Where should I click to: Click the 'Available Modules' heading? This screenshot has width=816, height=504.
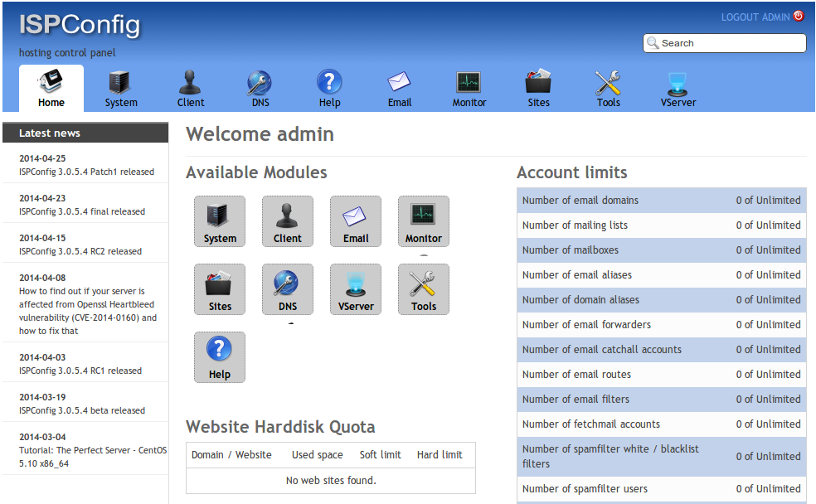coord(256,172)
